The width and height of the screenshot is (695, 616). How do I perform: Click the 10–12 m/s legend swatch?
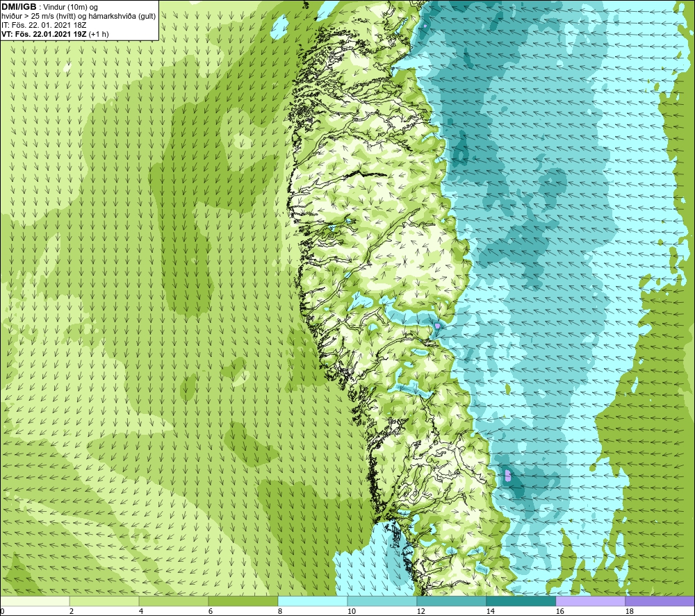coord(382,601)
